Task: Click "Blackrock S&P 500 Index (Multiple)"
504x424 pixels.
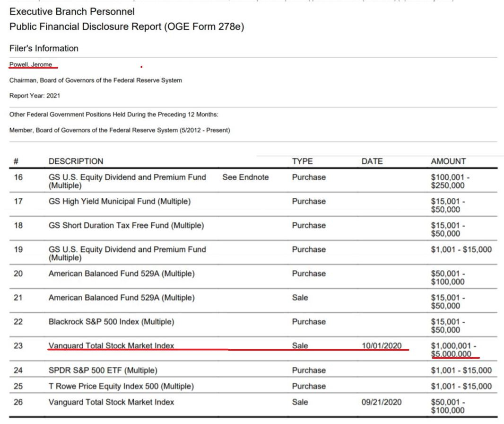Action: tap(111, 322)
